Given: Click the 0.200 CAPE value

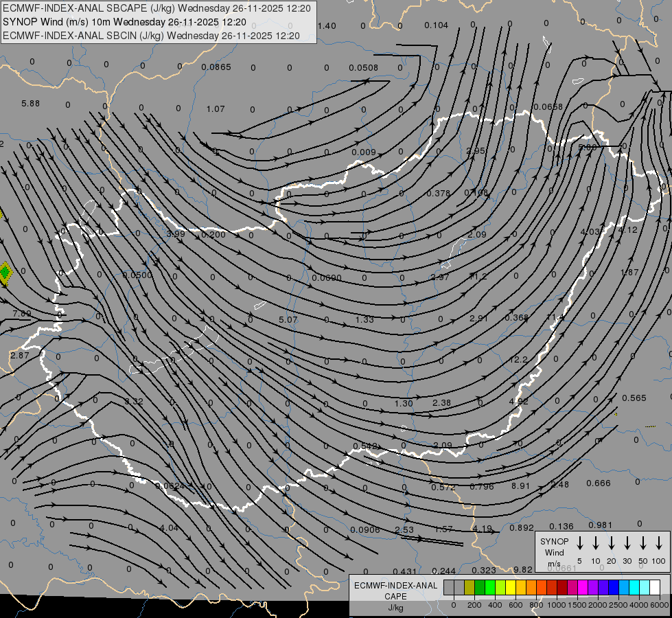Looking at the screenshot, I should [x=213, y=234].
